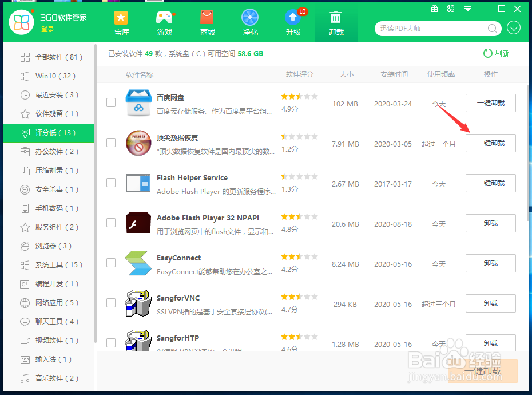Check the box for Flash Helper Service
This screenshot has width=532, height=395.
tap(111, 183)
